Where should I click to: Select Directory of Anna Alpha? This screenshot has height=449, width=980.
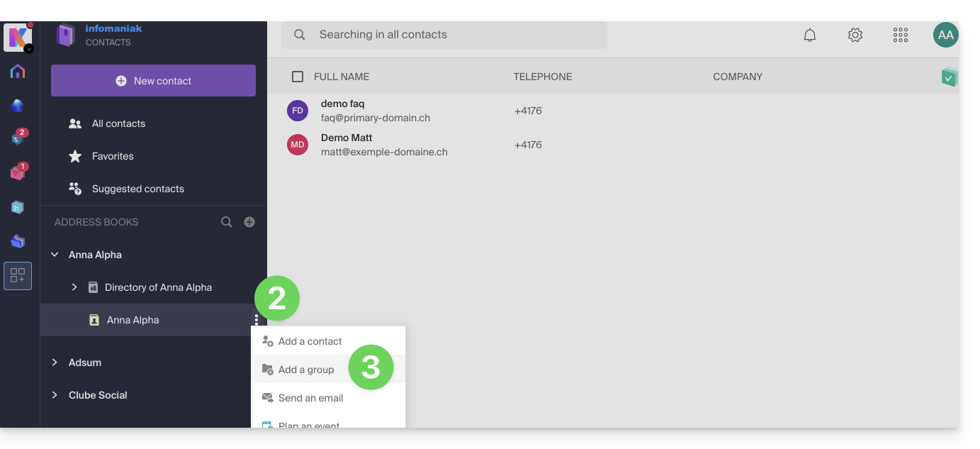pos(158,287)
